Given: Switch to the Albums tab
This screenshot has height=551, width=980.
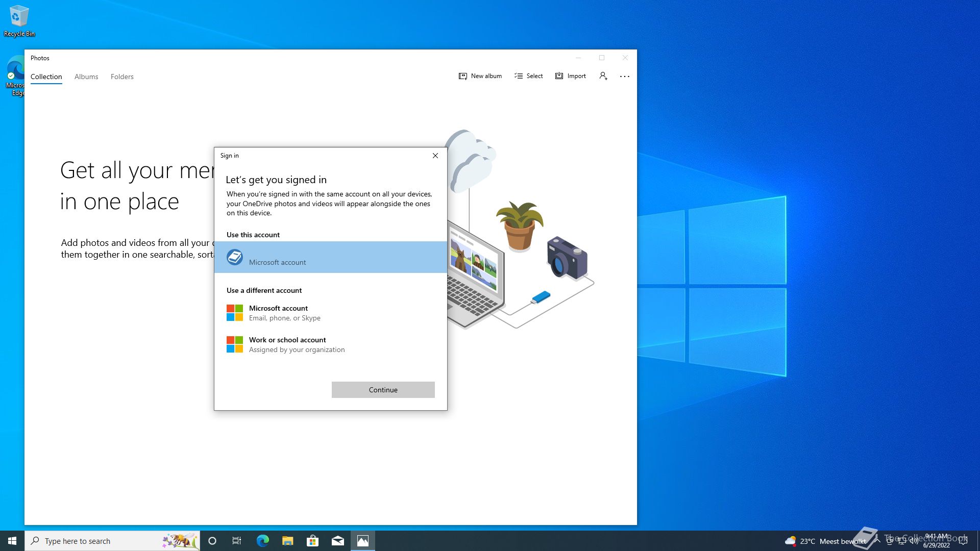Looking at the screenshot, I should point(86,77).
